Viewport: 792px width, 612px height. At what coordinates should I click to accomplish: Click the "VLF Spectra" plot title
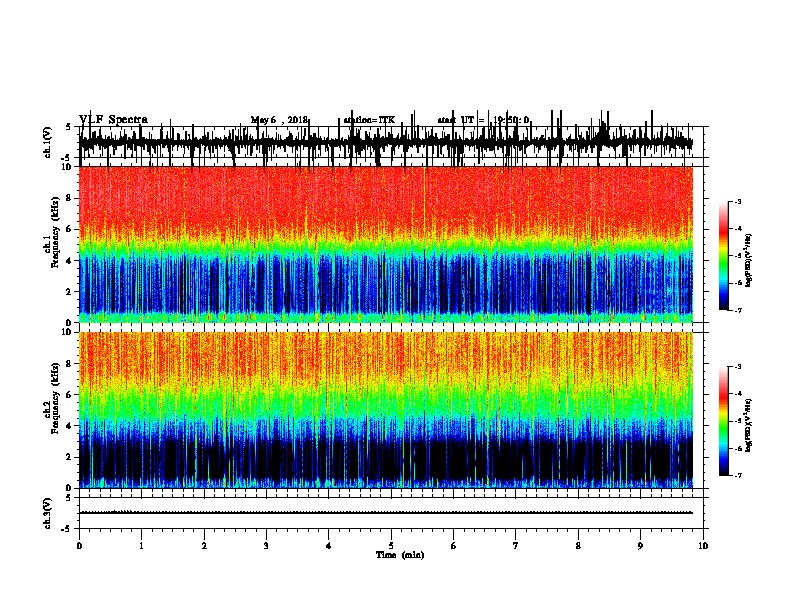tap(113, 119)
